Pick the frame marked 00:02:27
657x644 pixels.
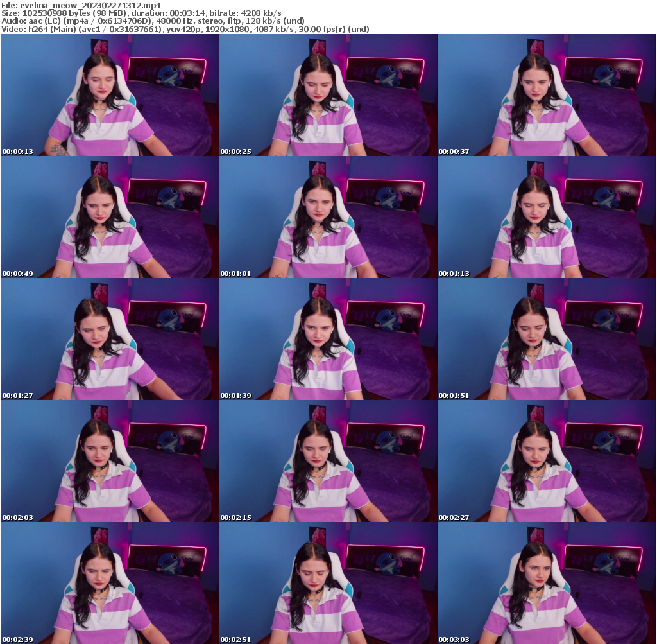(x=546, y=461)
